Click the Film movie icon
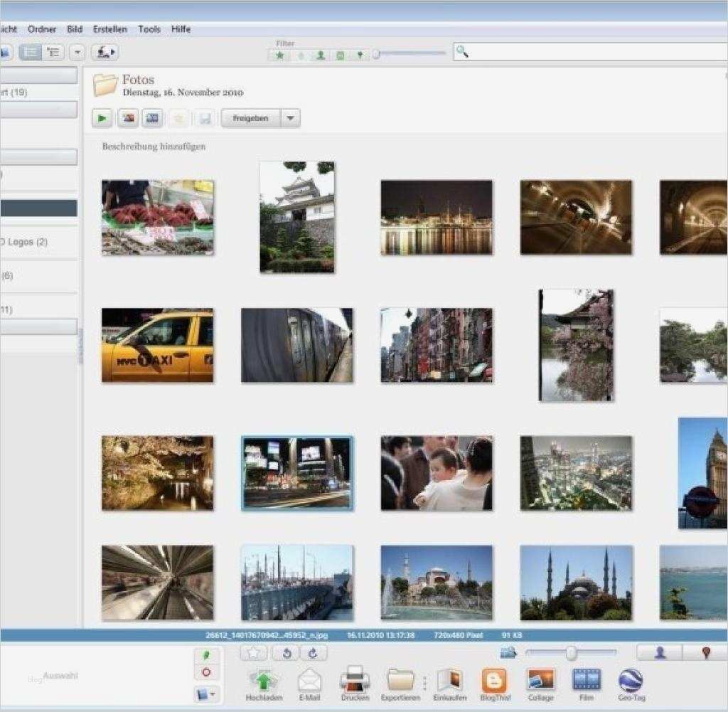 (x=587, y=680)
